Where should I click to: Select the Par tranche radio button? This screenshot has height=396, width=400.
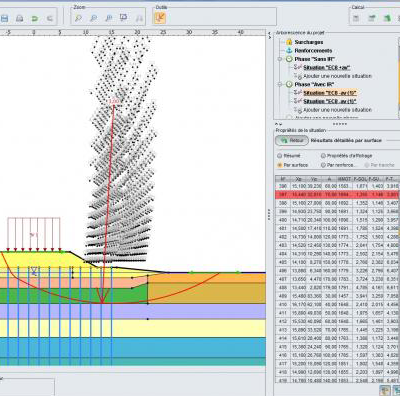click(x=367, y=165)
